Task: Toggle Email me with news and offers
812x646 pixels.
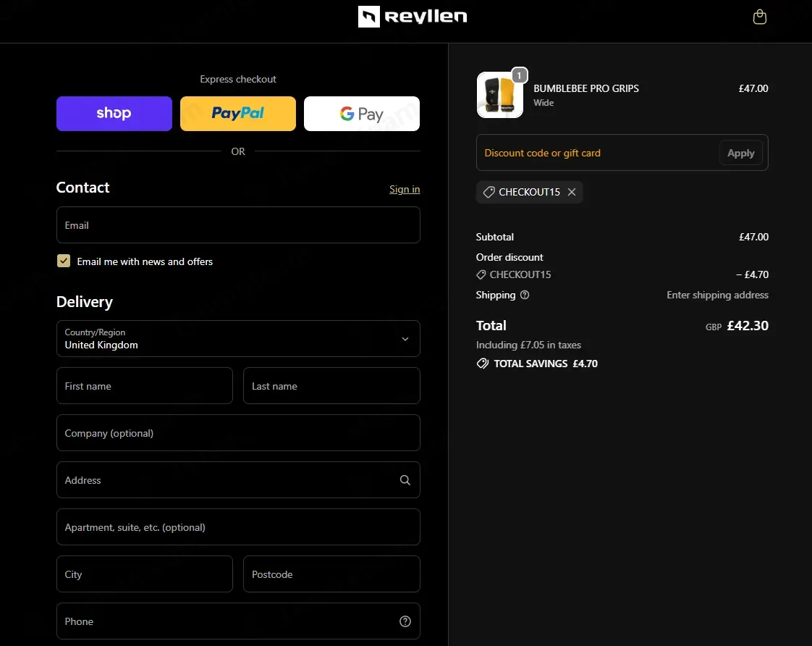Action: tap(64, 261)
